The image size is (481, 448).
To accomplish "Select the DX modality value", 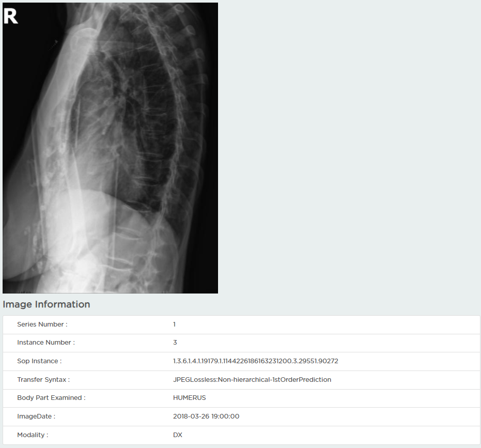I will (x=178, y=435).
